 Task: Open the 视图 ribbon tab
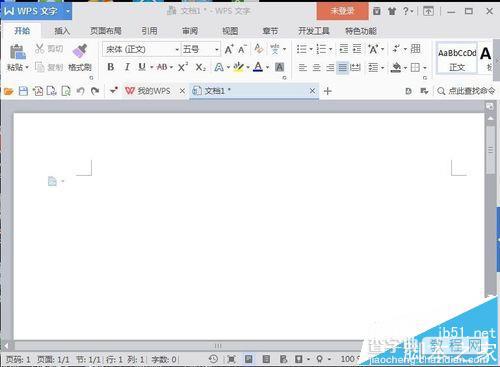click(x=230, y=31)
